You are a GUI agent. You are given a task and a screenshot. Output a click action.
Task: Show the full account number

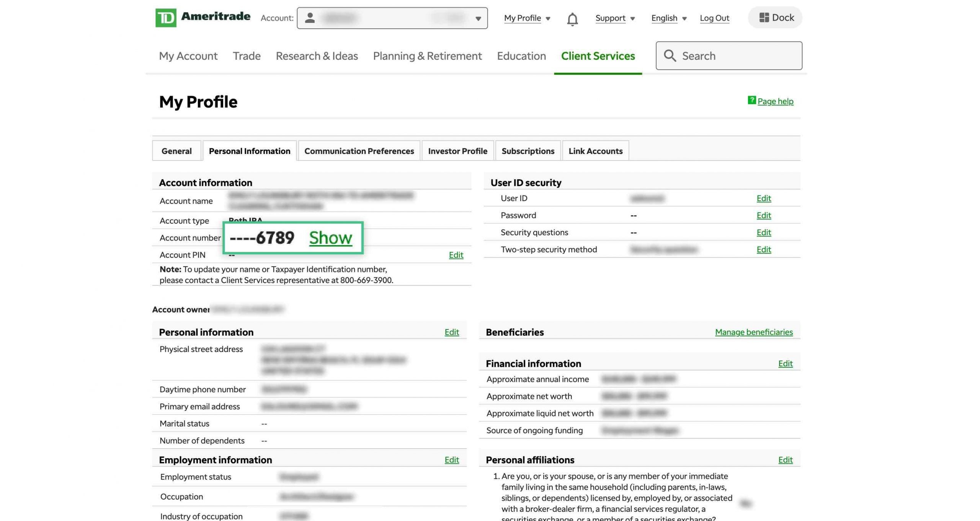[x=330, y=238]
